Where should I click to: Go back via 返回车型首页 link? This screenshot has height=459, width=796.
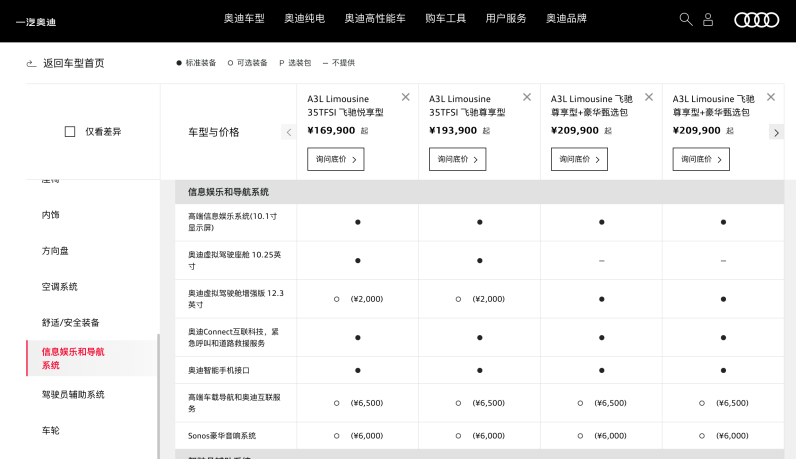point(74,63)
